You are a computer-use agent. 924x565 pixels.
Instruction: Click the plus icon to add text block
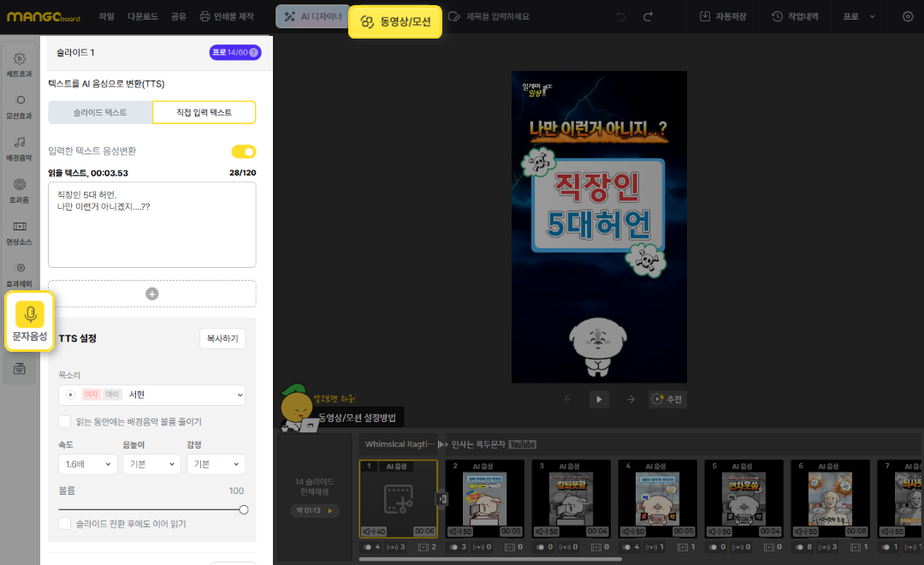[x=152, y=294]
